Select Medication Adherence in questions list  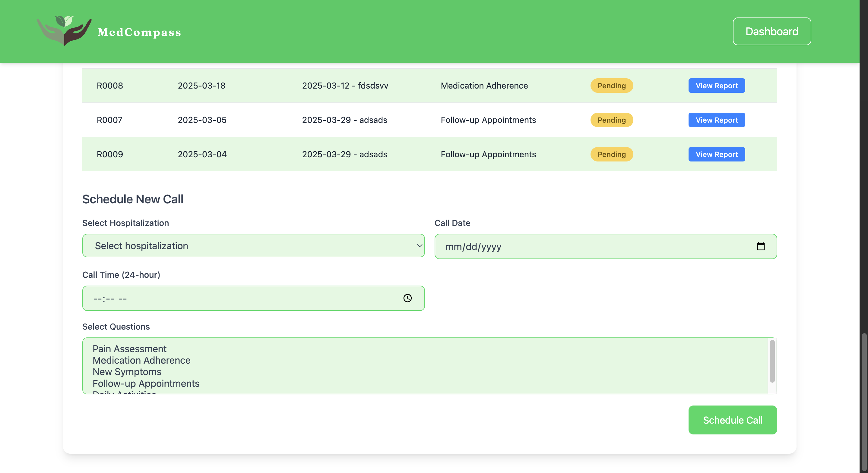click(141, 360)
